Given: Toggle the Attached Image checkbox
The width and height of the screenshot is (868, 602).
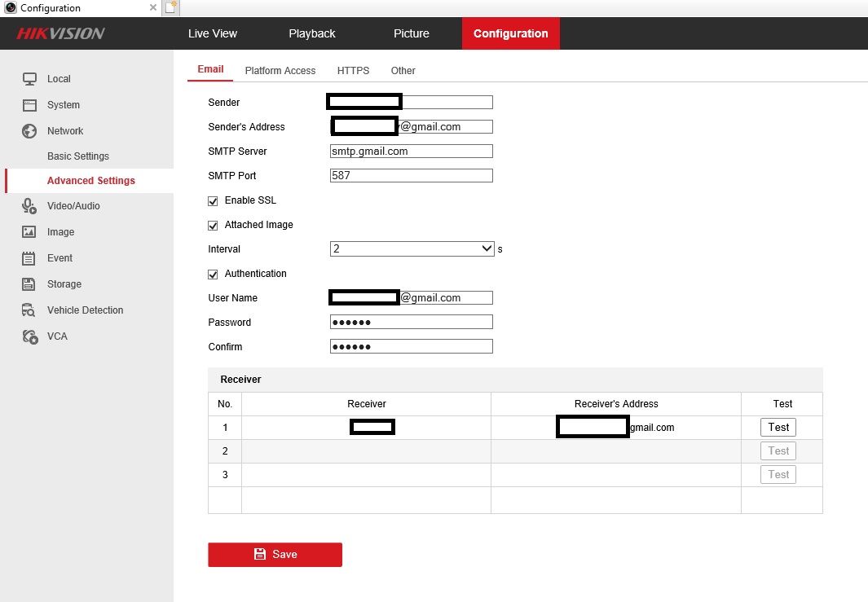Looking at the screenshot, I should [x=214, y=225].
